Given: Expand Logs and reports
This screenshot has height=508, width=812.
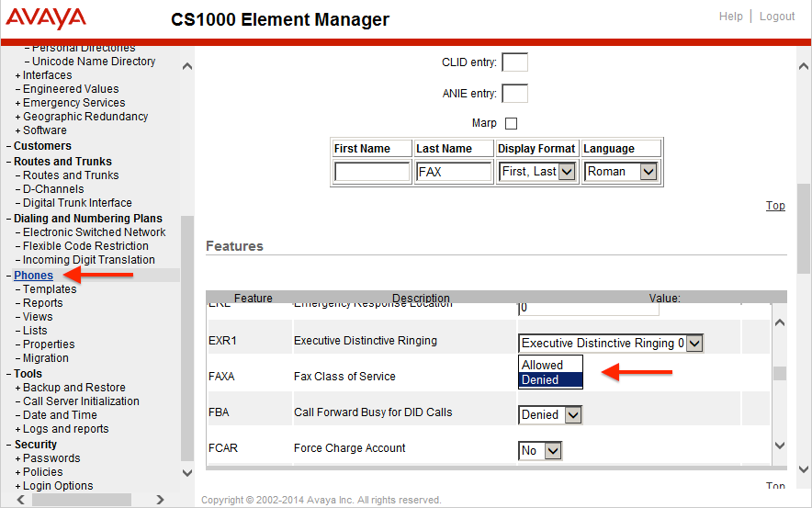Looking at the screenshot, I should pos(17,429).
